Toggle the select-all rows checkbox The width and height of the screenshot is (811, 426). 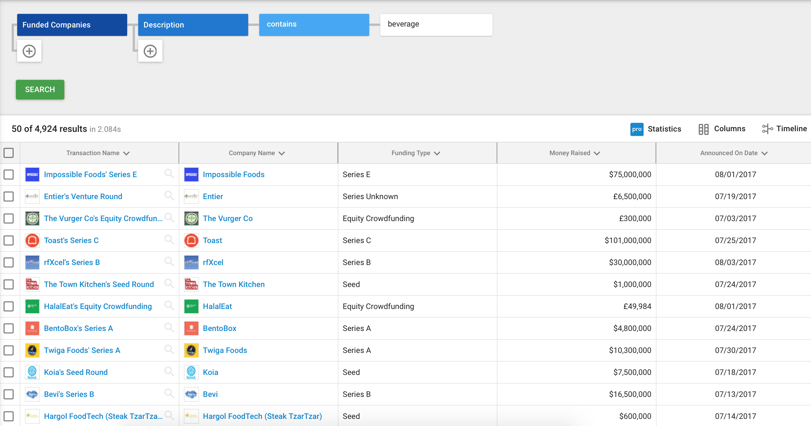[x=9, y=153]
